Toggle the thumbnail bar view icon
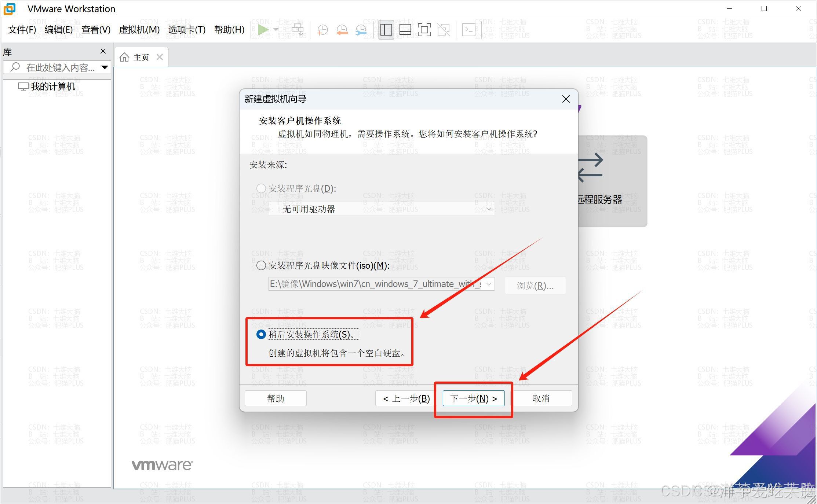 click(x=405, y=30)
